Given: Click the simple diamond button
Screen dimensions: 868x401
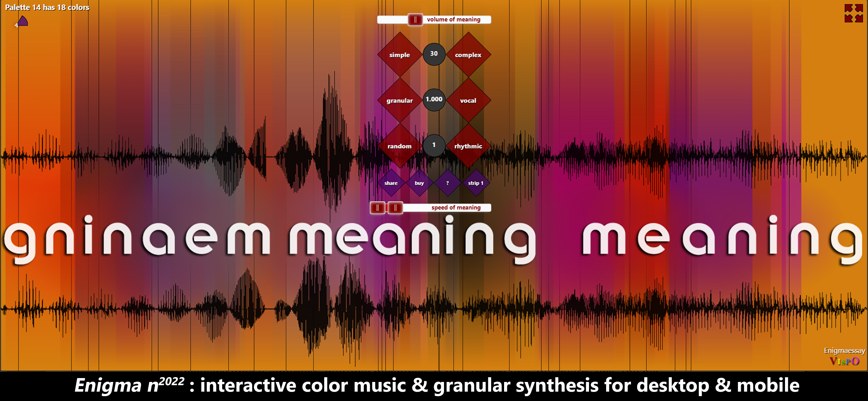Looking at the screenshot, I should [400, 55].
